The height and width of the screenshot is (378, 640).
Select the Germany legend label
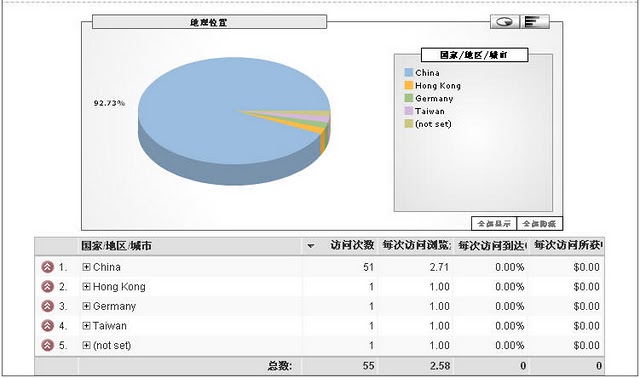[434, 98]
